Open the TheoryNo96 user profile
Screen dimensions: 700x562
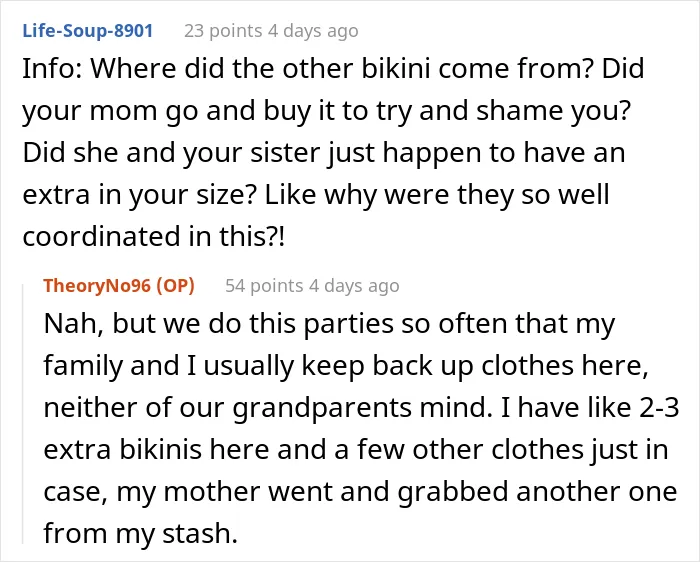tap(97, 286)
